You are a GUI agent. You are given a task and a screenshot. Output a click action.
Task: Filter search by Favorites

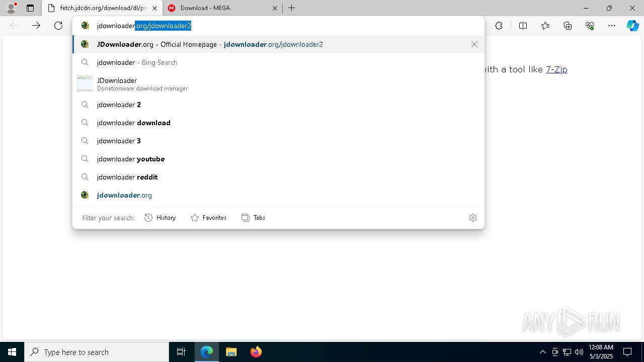tap(208, 218)
